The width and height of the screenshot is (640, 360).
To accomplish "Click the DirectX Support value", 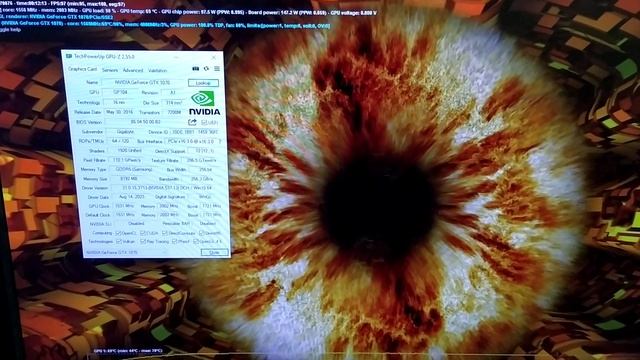I will click(x=204, y=151).
